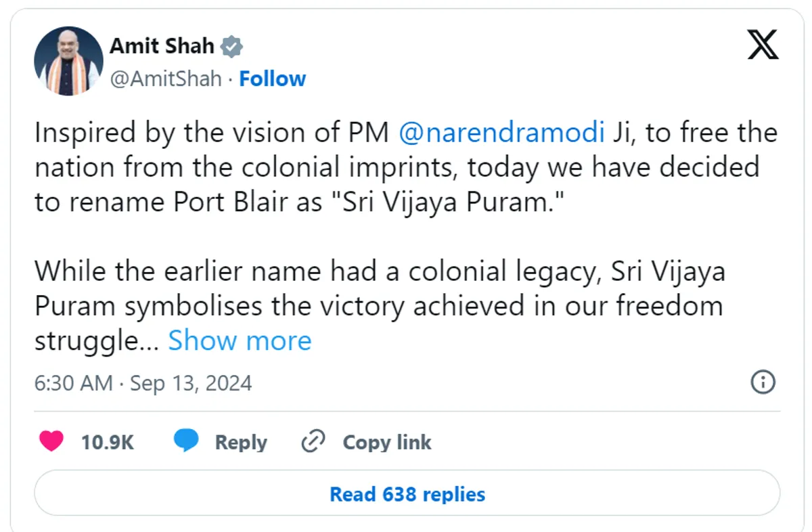This screenshot has height=532, width=812.
Task: Open the tweet info circle icon
Action: 763,382
